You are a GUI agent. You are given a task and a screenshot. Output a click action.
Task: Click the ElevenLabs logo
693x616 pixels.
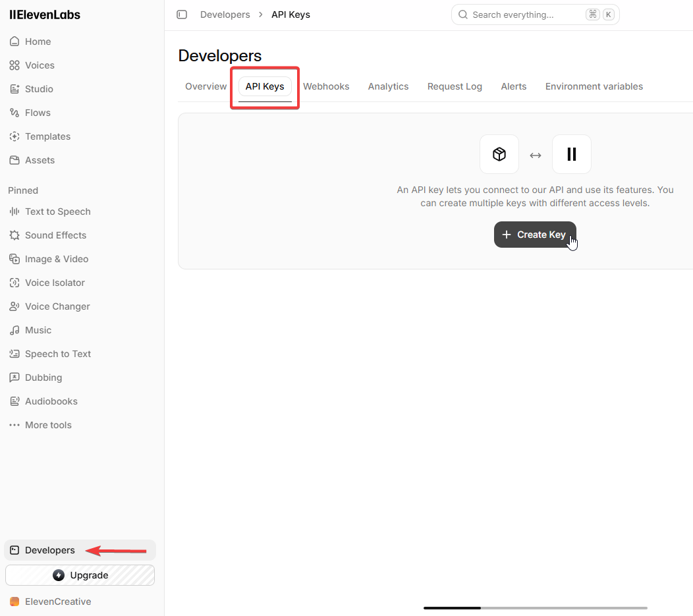45,14
